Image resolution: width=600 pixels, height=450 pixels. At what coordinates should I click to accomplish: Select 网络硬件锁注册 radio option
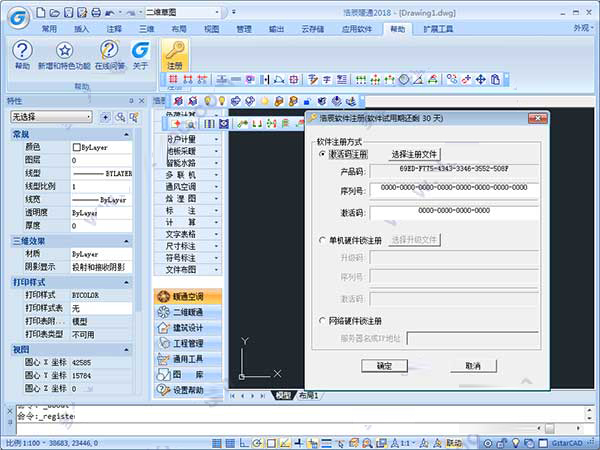point(322,321)
